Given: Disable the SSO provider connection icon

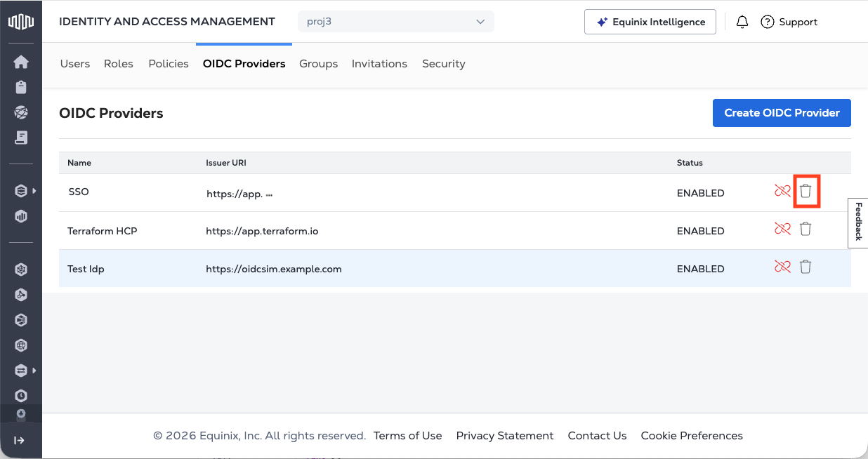Looking at the screenshot, I should click(782, 190).
